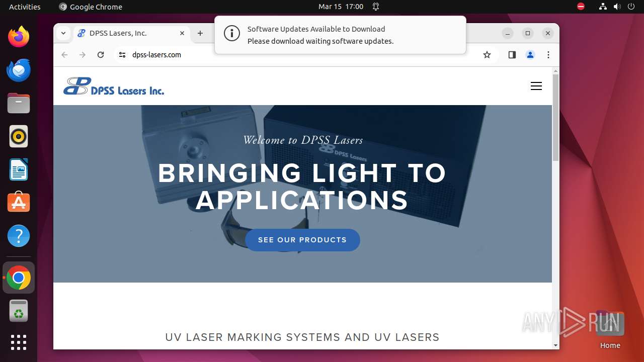The width and height of the screenshot is (644, 362).
Task: Click the BRINGING LIGHT TO APPLICATIONS heading
Action: click(x=302, y=187)
